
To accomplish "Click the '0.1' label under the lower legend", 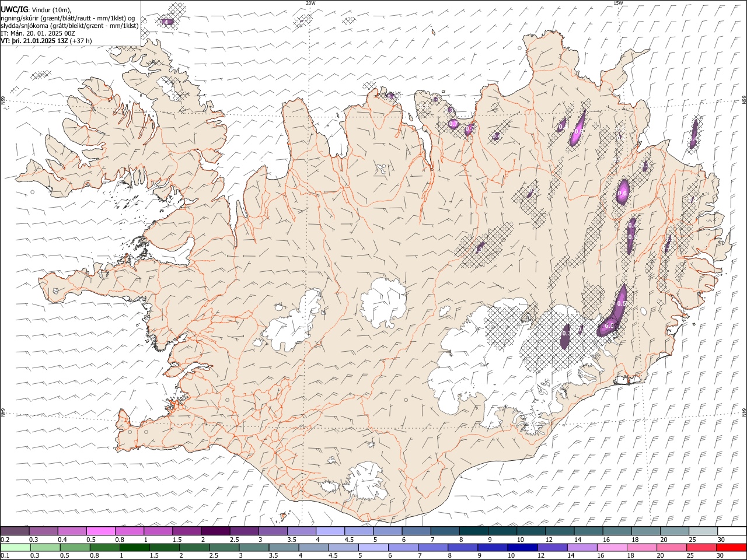I will (5, 555).
